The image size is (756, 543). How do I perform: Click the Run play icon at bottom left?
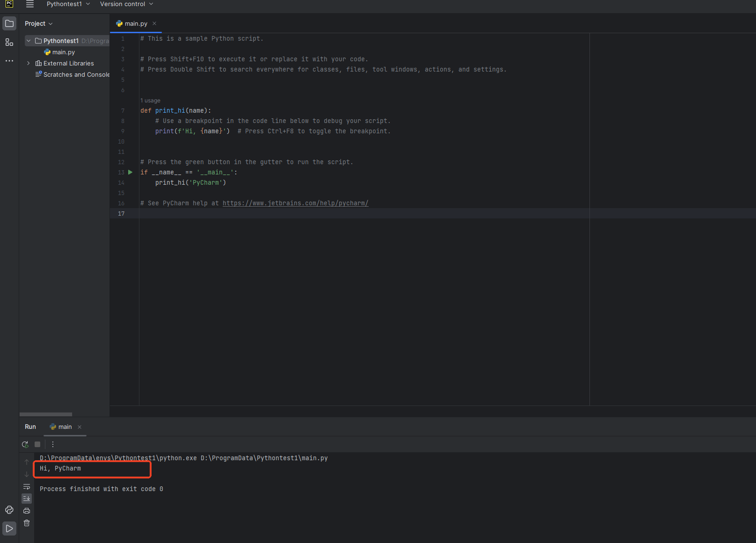point(9,528)
